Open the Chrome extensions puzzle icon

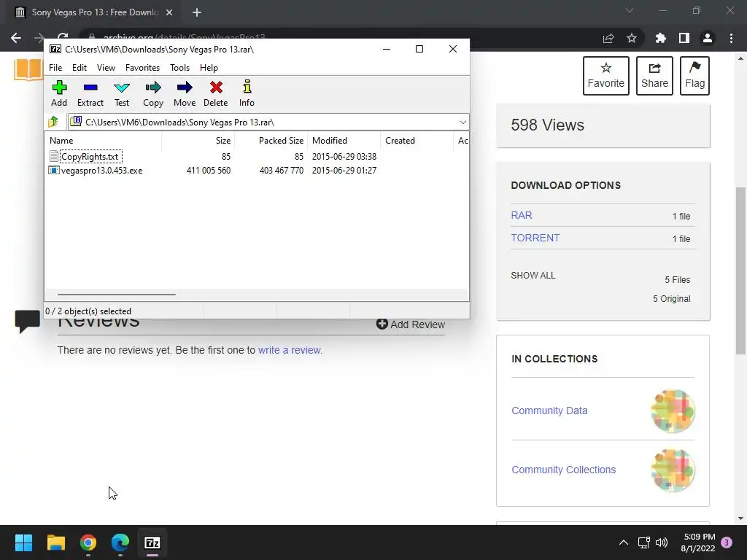660,38
